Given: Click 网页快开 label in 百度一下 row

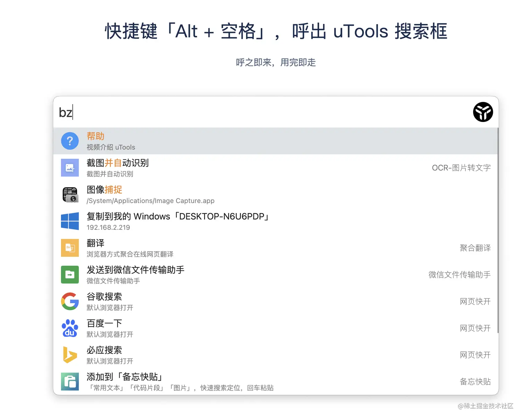Looking at the screenshot, I should (475, 328).
